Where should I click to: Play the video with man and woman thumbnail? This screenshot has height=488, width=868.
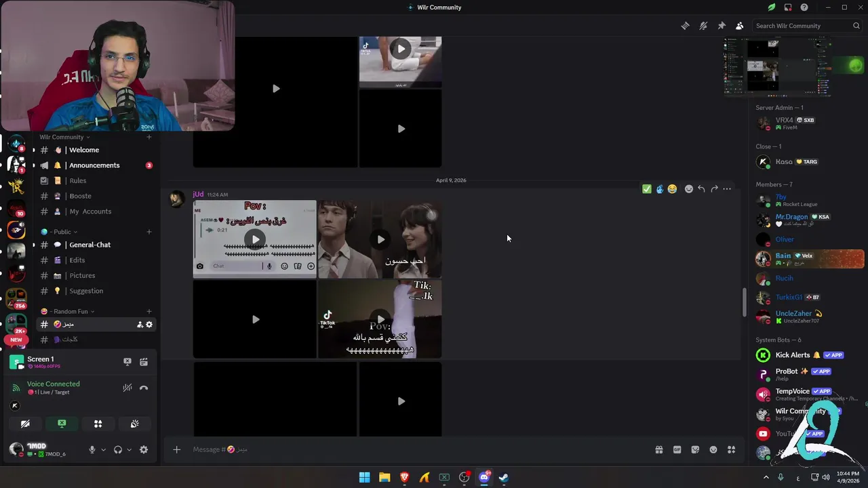(380, 239)
